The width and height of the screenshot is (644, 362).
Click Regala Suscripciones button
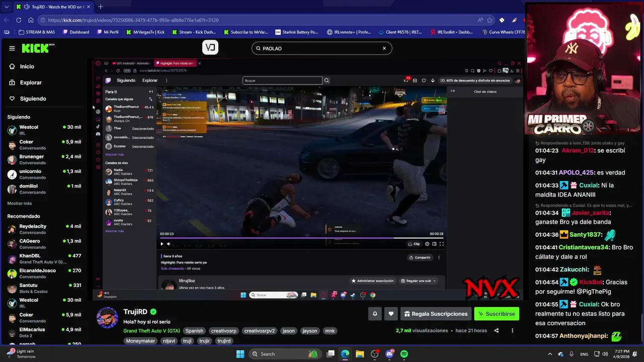coord(436,314)
